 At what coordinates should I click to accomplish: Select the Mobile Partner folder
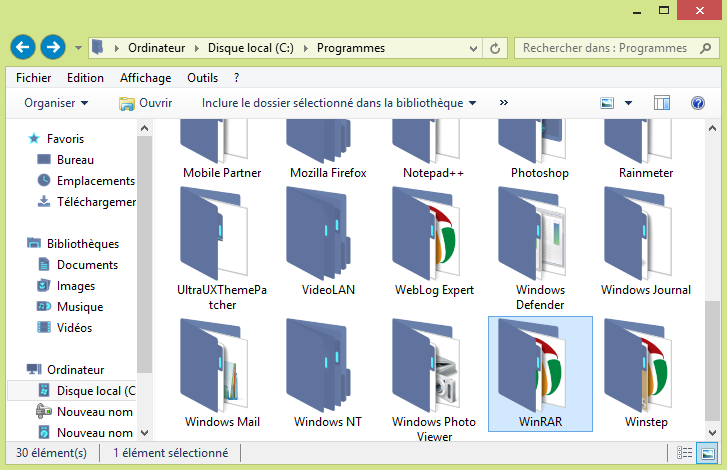click(222, 150)
